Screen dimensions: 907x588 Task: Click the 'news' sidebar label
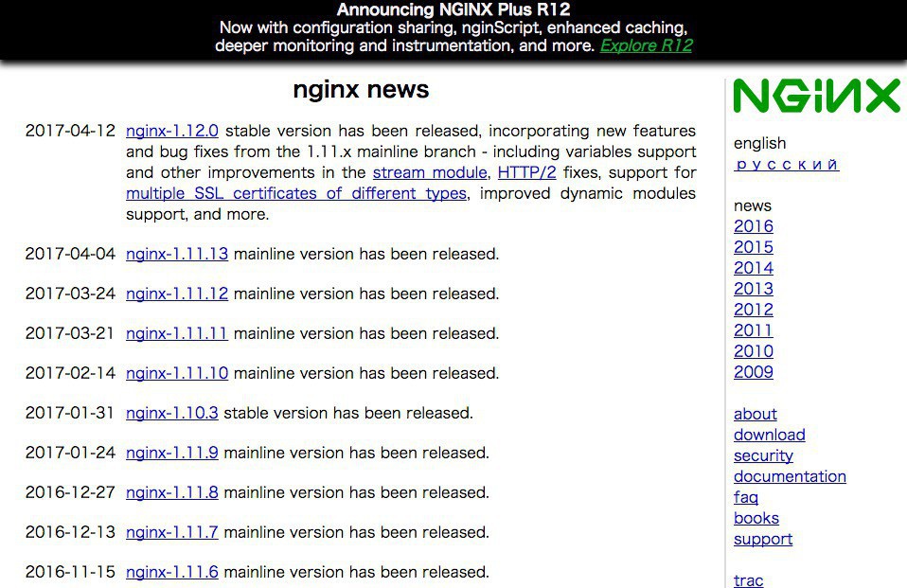point(753,206)
